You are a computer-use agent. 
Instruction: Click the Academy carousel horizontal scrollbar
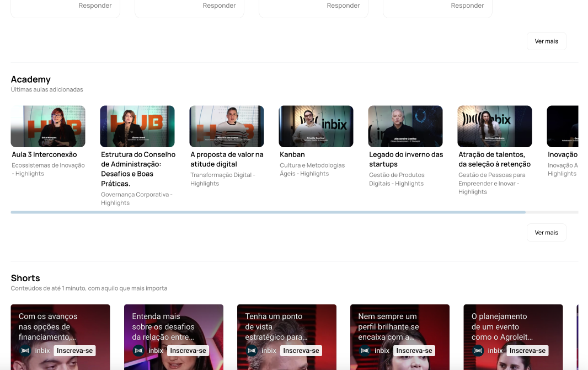[268, 212]
